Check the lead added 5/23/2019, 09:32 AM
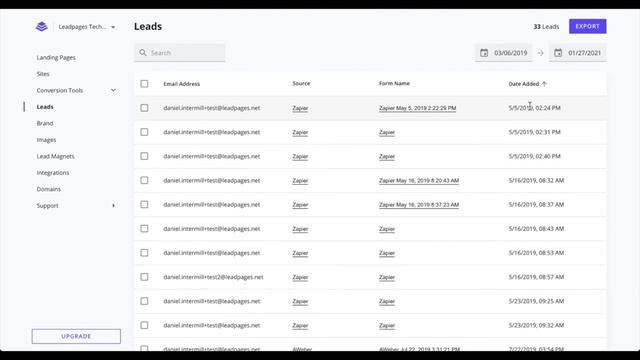 [x=144, y=325]
